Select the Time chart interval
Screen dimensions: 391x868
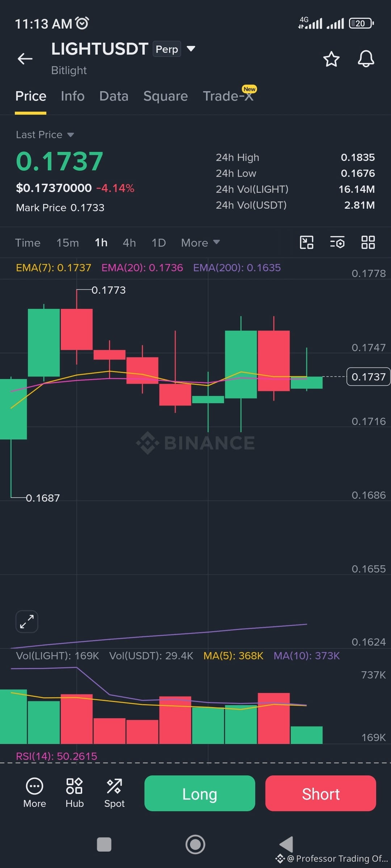click(x=28, y=243)
